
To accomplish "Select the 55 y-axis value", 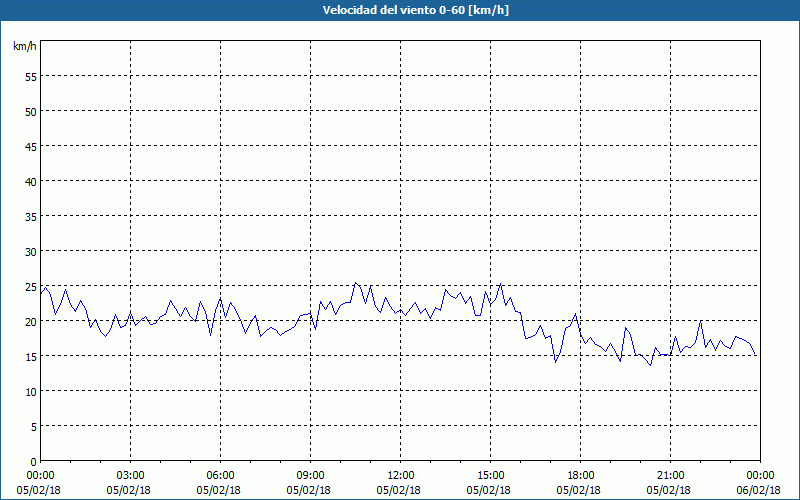I will tap(31, 77).
